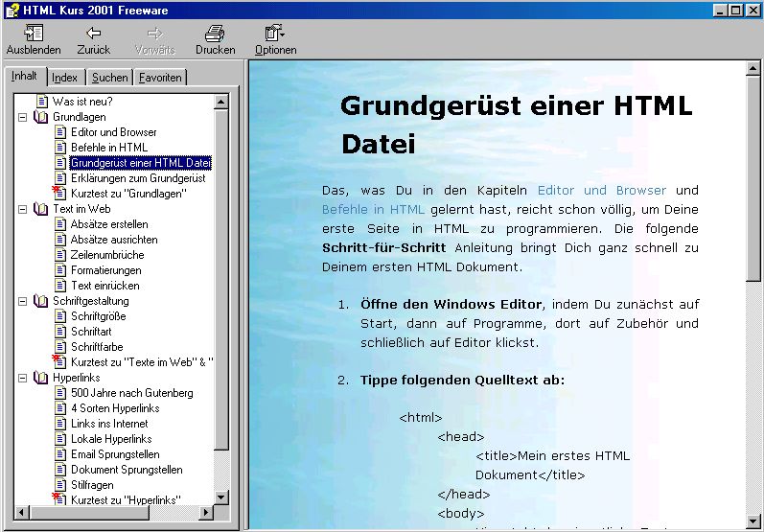Screen dimensions: 764x532
Task: Click page icon beside Was ist neu?
Action: tap(42, 102)
